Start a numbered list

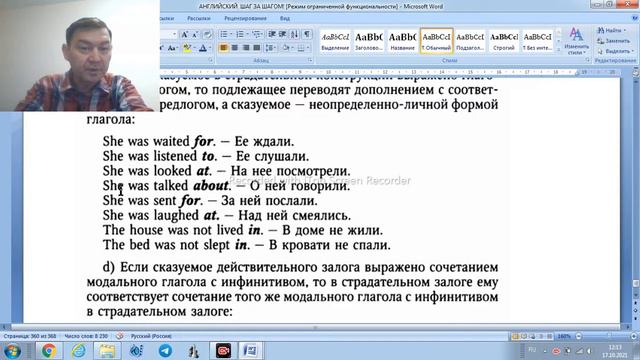pyautogui.click(x=240, y=34)
